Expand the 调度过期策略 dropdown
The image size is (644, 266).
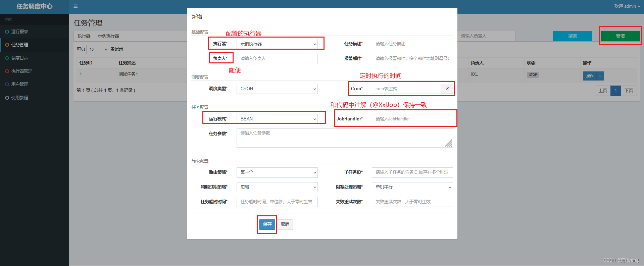[x=277, y=187]
